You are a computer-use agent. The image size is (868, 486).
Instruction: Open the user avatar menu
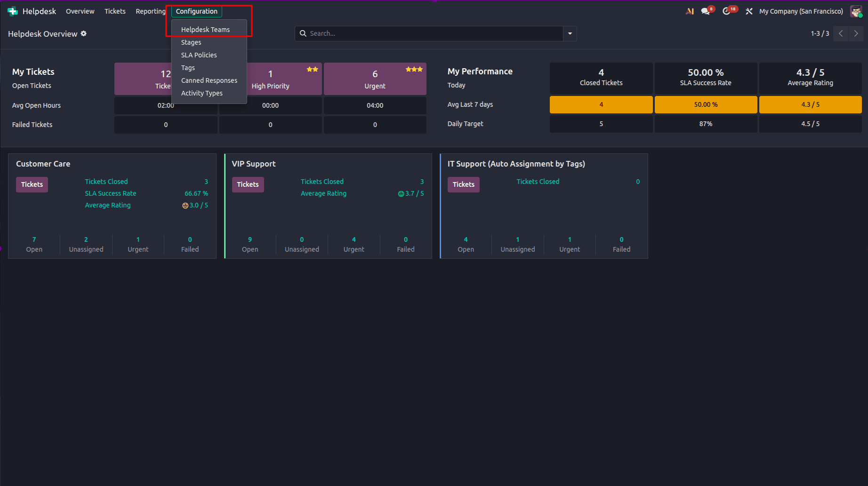pyautogui.click(x=856, y=11)
